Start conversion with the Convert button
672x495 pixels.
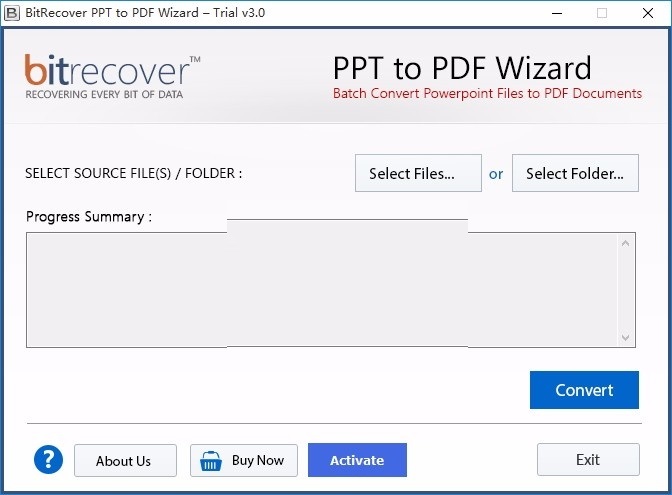click(x=584, y=390)
